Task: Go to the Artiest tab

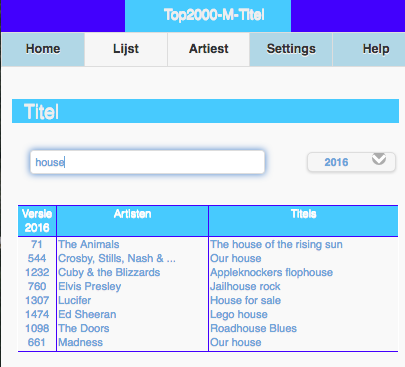Action: click(209, 49)
